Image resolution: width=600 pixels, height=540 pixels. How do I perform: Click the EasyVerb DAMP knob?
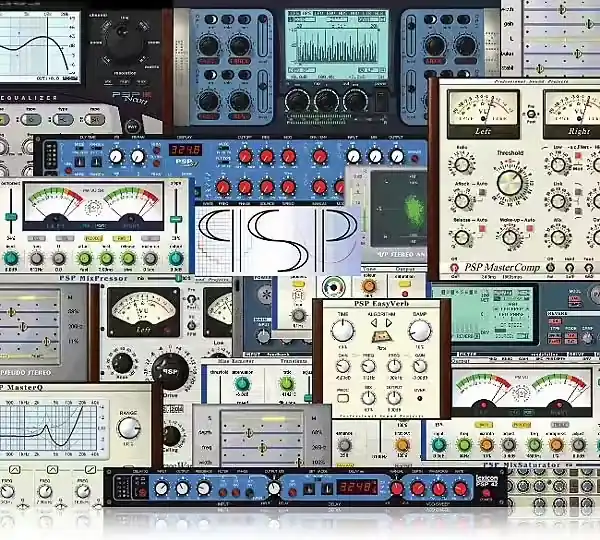click(x=420, y=331)
